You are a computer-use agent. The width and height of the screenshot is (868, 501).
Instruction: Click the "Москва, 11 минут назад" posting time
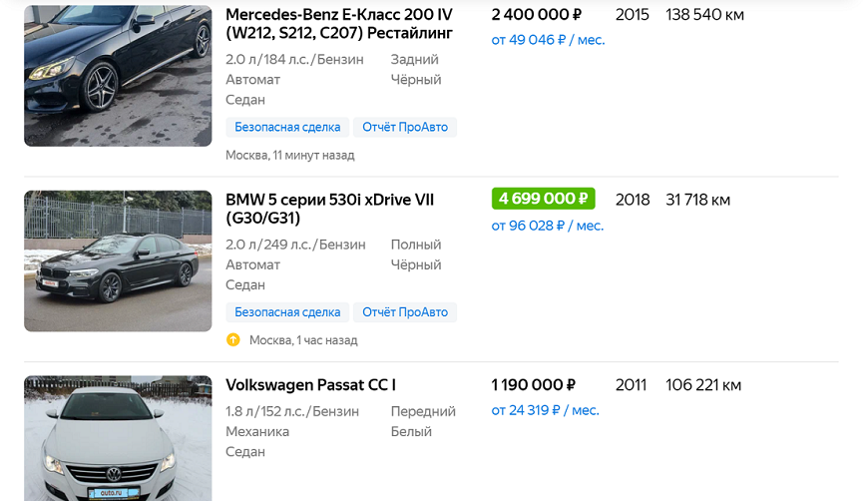(289, 156)
